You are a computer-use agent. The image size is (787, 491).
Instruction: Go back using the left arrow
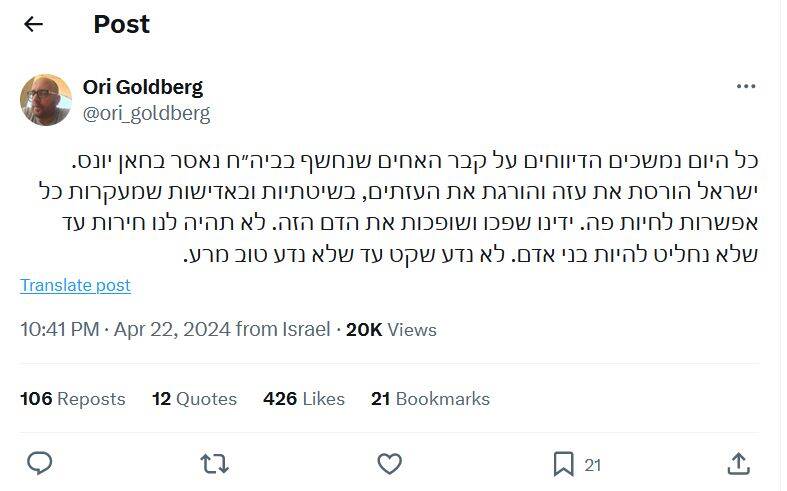[33, 24]
